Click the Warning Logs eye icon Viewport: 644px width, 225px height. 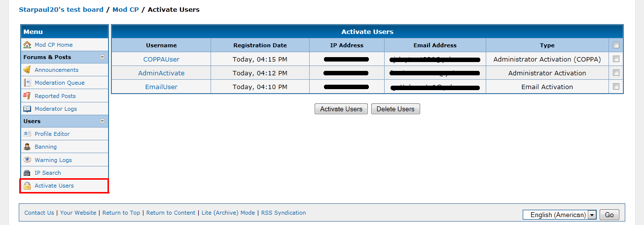(27, 160)
